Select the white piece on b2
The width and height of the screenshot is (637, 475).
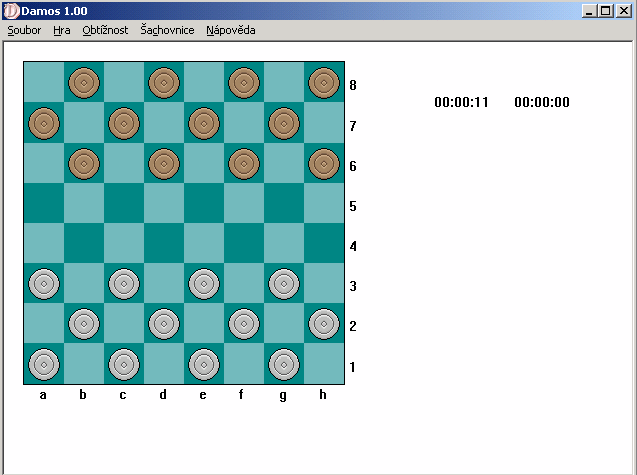(x=84, y=324)
